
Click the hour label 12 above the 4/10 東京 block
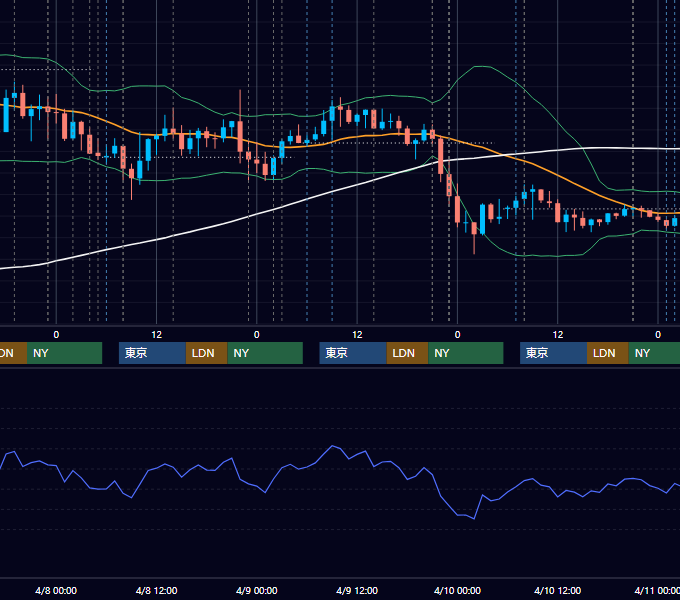[x=558, y=335]
